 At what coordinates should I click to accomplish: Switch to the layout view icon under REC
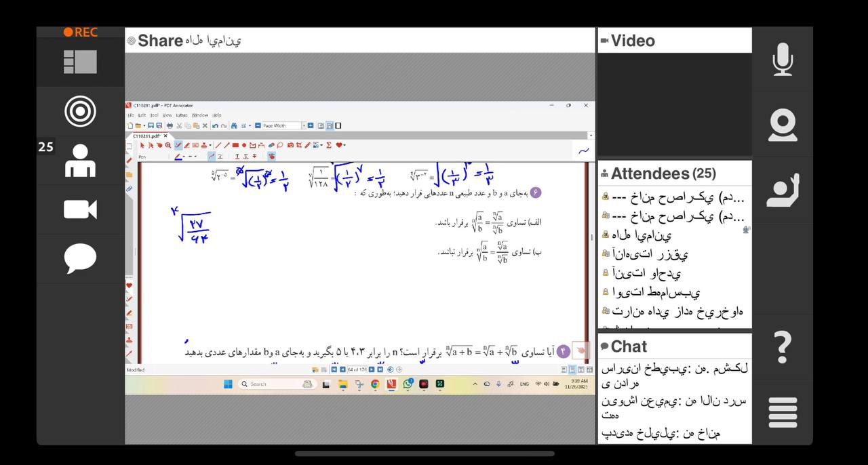[80, 62]
